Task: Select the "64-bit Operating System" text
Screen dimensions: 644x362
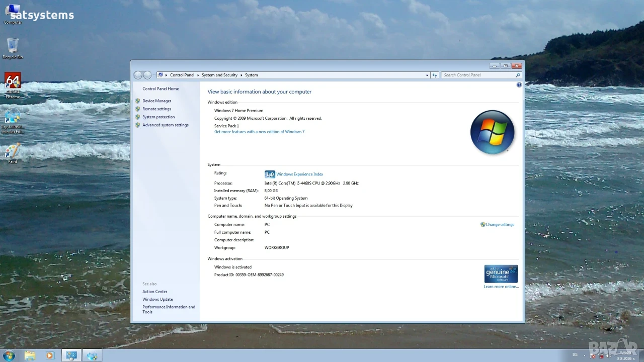Action: tap(286, 198)
